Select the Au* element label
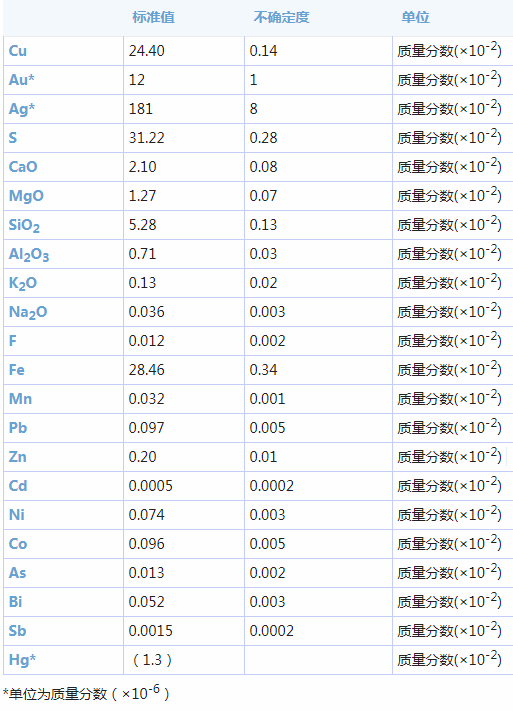513x711 pixels. [x=22, y=80]
